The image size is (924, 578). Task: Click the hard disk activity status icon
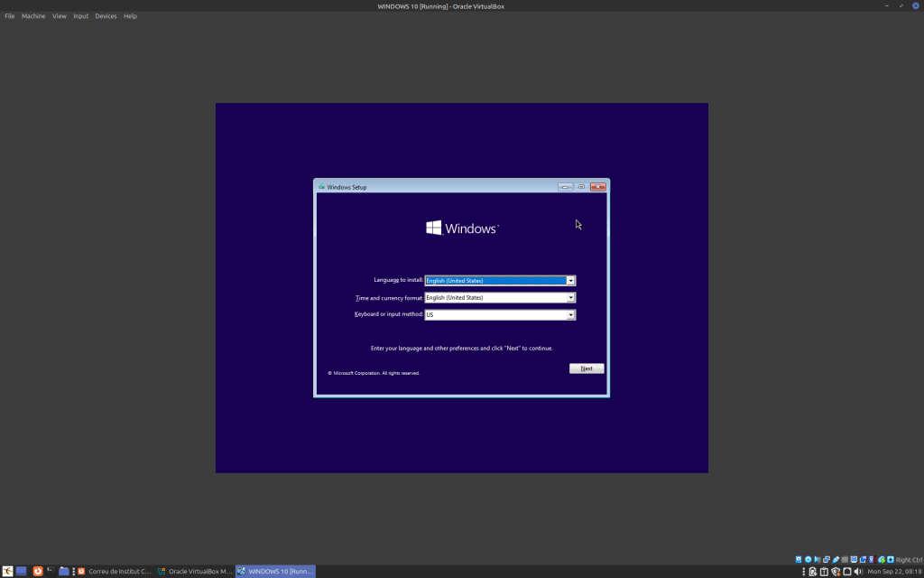(799, 560)
